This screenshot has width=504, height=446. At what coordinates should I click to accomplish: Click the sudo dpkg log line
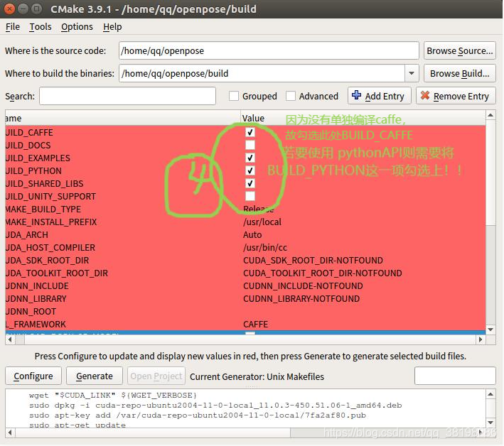tap(215, 406)
